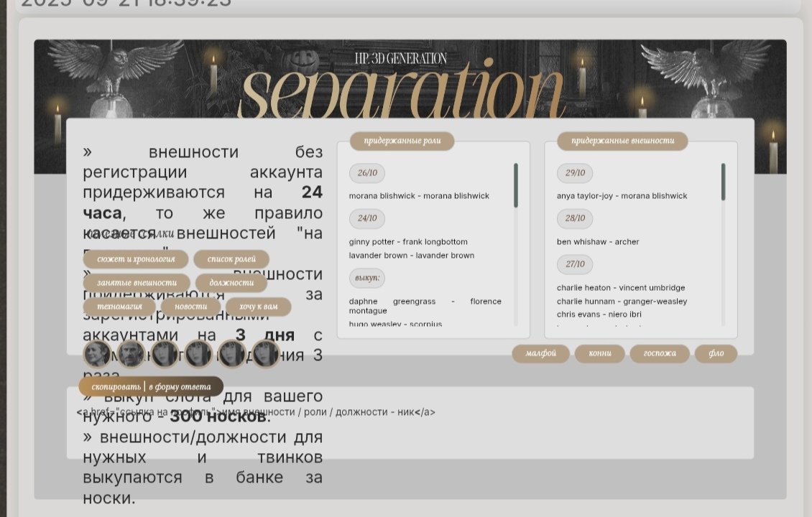Open the "сюжет и хронология" link
This screenshot has height=517, width=812.
(x=136, y=259)
